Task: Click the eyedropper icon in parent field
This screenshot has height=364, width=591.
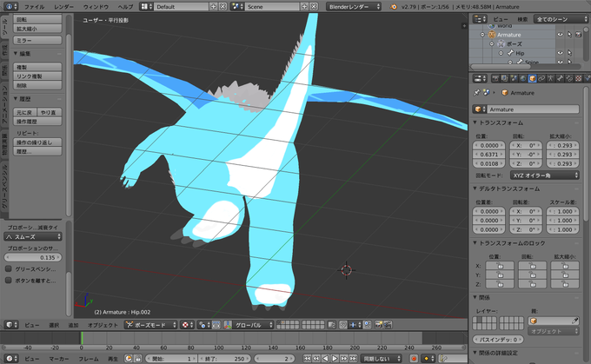Action: pos(574,321)
